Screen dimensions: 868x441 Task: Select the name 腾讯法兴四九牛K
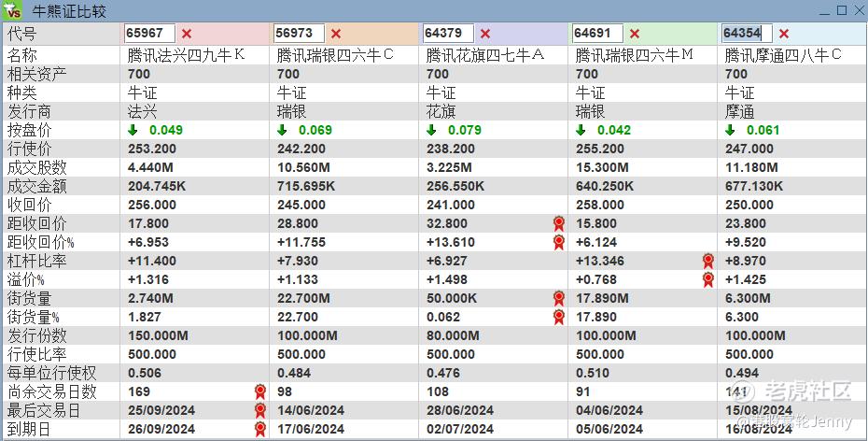click(x=186, y=55)
